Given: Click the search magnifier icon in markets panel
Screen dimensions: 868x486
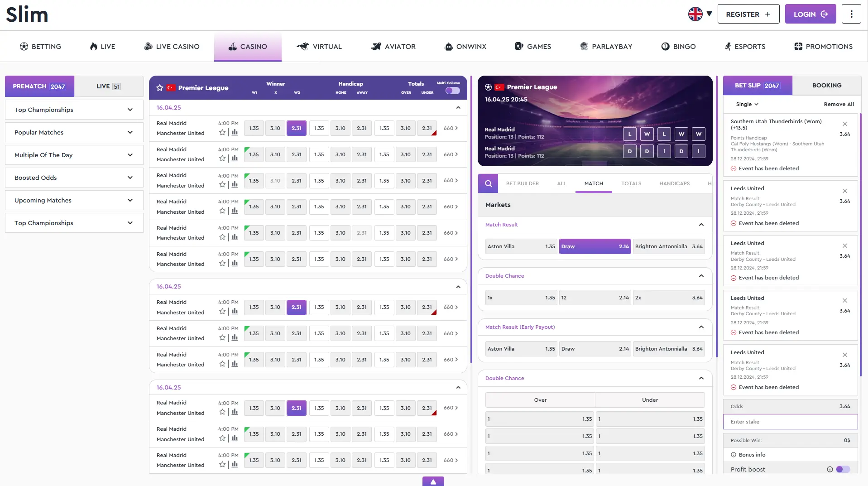Looking at the screenshot, I should coord(488,183).
